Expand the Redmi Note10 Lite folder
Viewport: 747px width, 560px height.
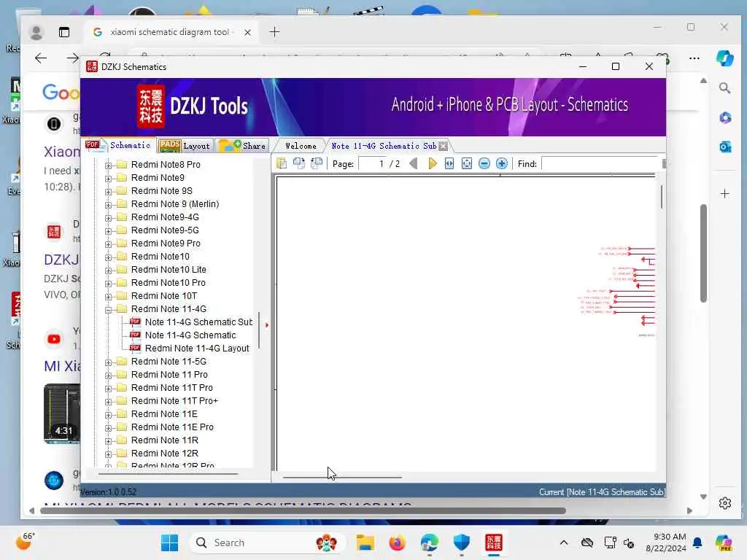click(x=108, y=271)
